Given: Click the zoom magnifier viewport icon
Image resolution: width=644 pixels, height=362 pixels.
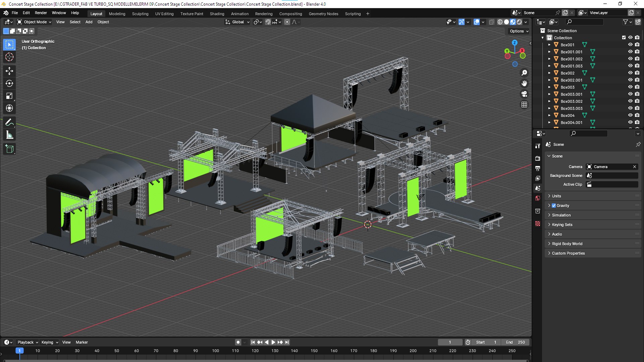Looking at the screenshot, I should click(524, 73).
